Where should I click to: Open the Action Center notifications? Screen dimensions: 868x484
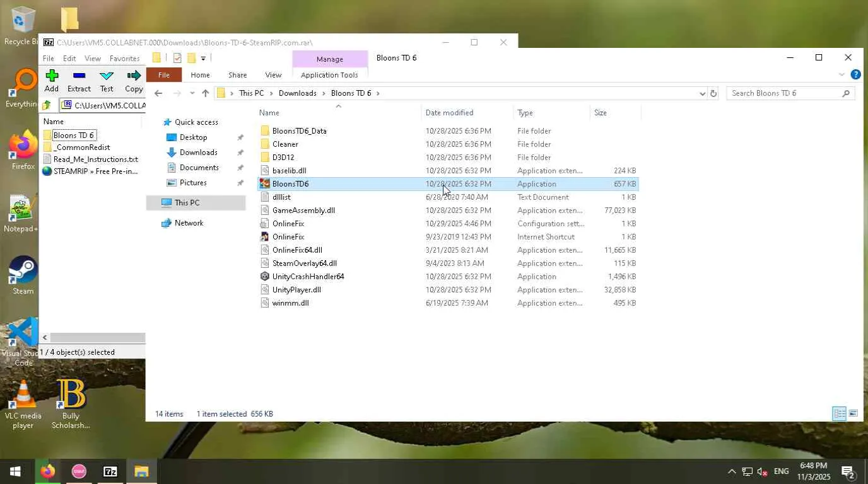point(848,471)
